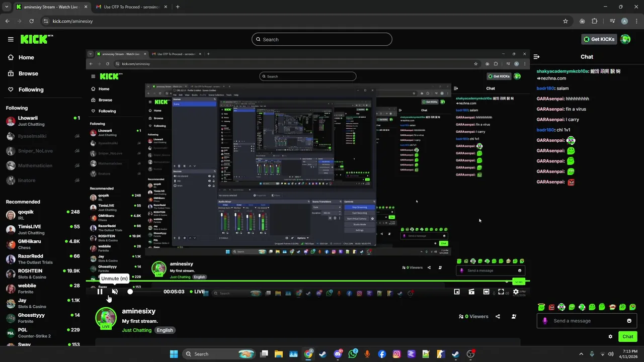The width and height of the screenshot is (644, 362).
Task: Open Browse in the sidebar
Action: (x=23, y=73)
